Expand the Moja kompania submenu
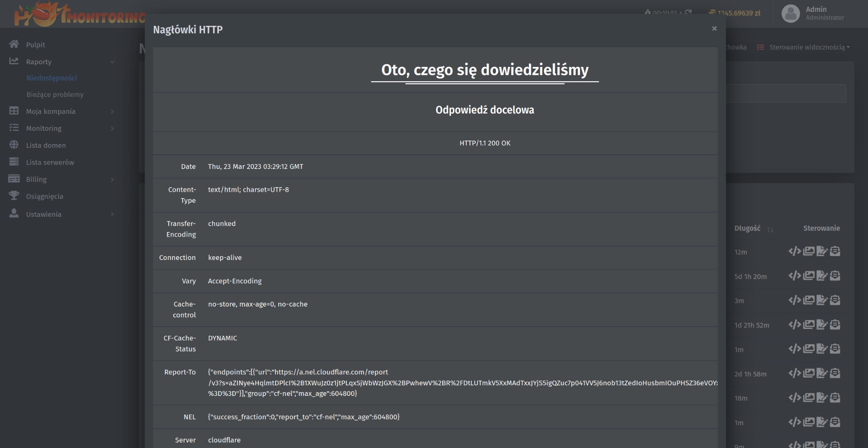This screenshot has width=868, height=448. coord(112,111)
